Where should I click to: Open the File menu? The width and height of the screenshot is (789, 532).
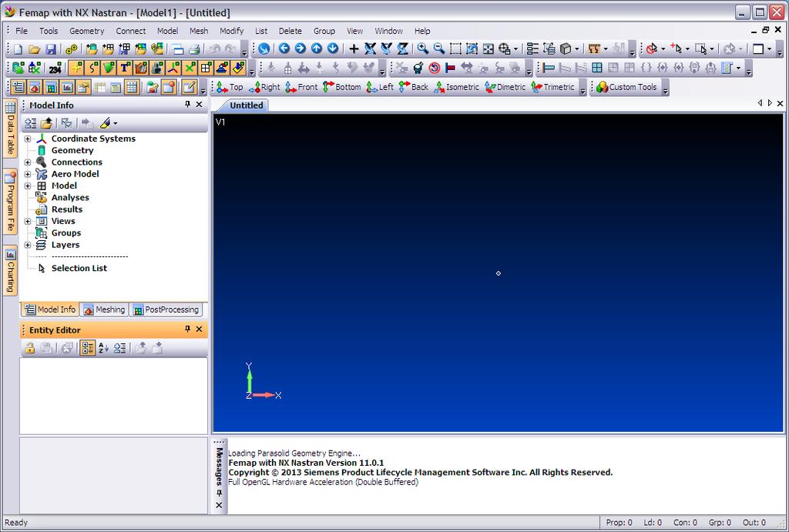pos(22,31)
